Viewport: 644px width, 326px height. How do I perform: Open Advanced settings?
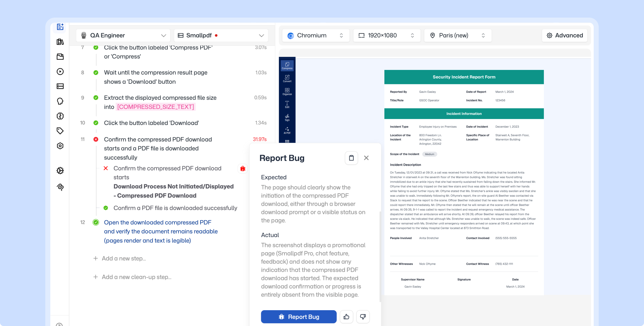565,35
